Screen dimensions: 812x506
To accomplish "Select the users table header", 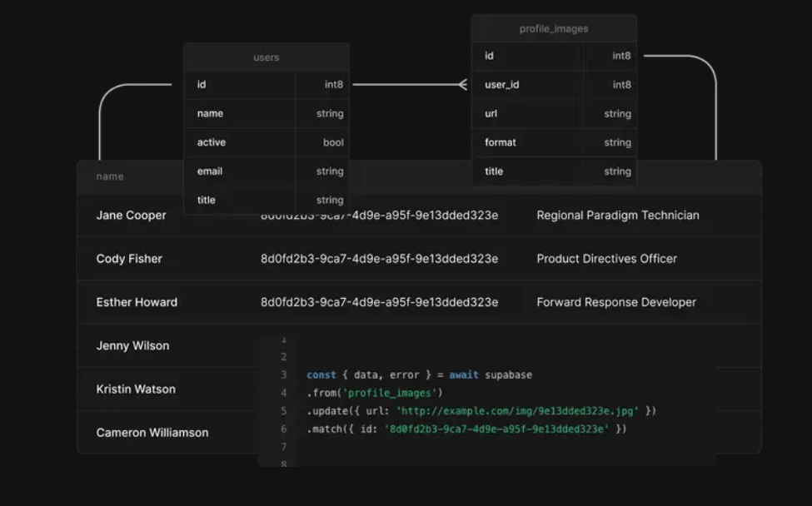I will coord(266,57).
